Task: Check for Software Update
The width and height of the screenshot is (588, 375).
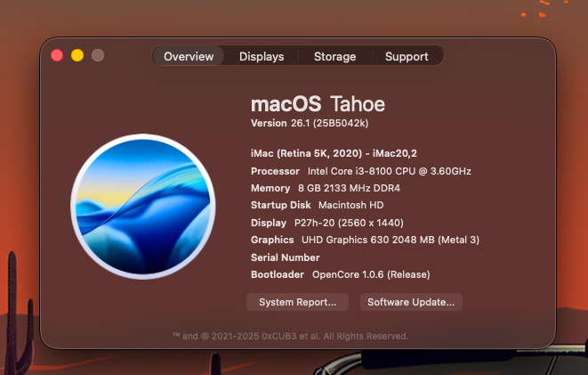Action: (411, 302)
